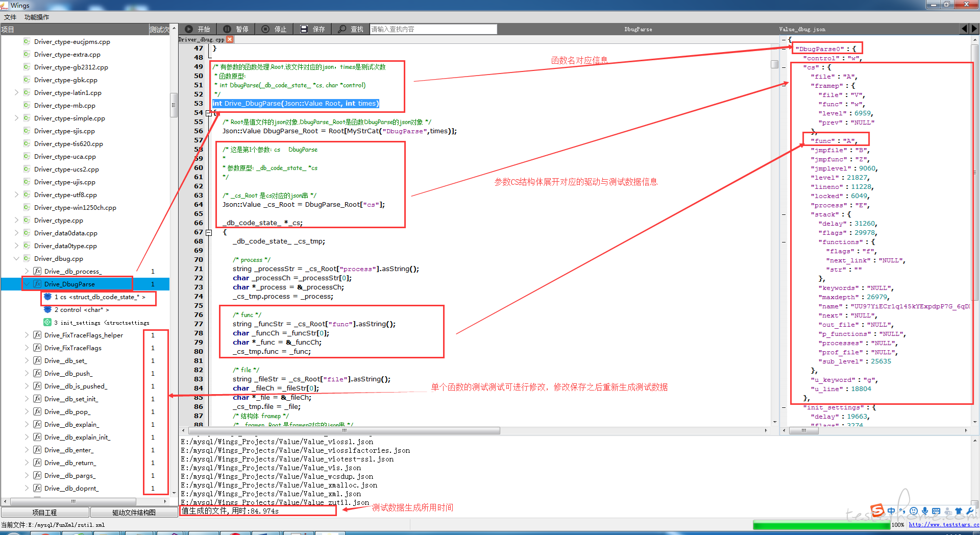This screenshot has width=980, height=535.
Task: Click the 项目 column header
Action: click(x=74, y=29)
